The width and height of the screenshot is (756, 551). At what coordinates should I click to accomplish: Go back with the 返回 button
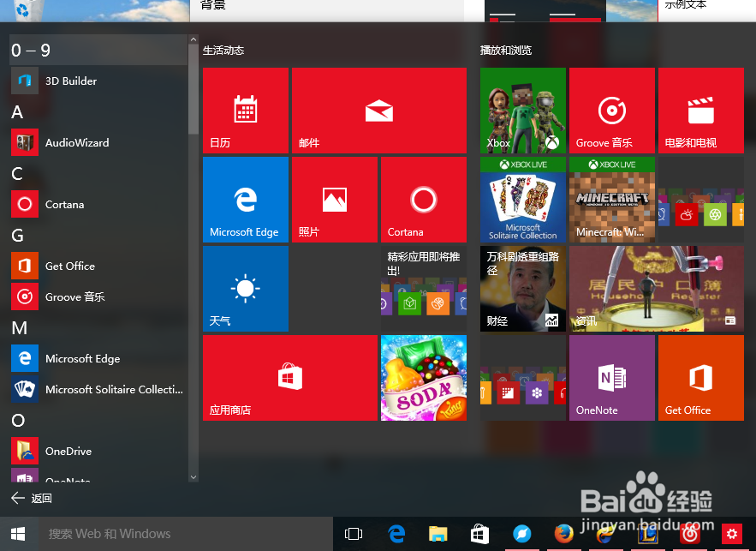point(32,498)
